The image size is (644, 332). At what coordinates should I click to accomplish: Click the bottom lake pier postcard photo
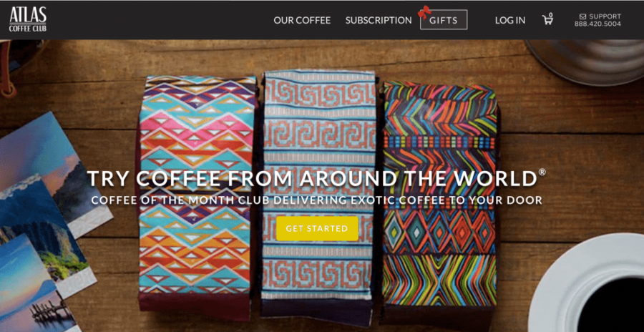[x=33, y=288]
